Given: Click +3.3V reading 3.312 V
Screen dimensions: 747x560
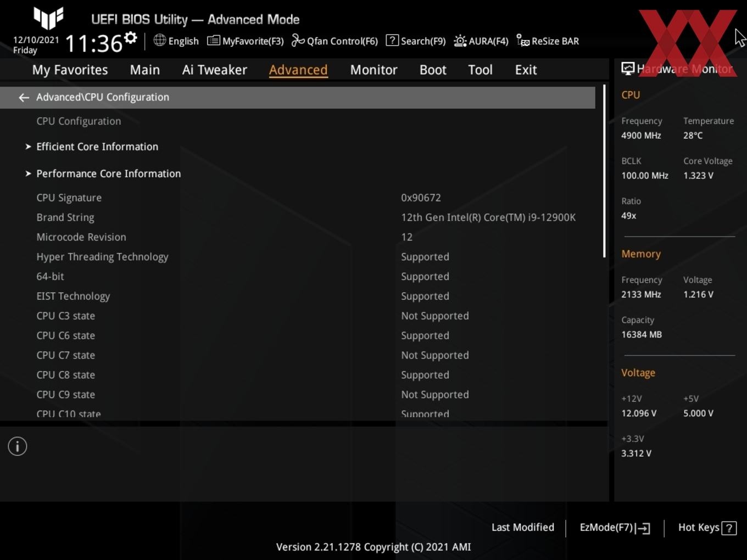Looking at the screenshot, I should click(636, 453).
